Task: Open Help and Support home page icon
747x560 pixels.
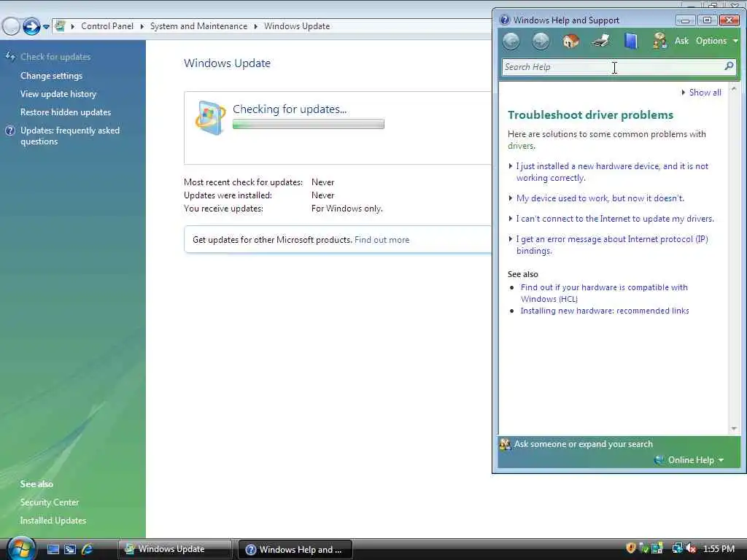Action: click(570, 42)
